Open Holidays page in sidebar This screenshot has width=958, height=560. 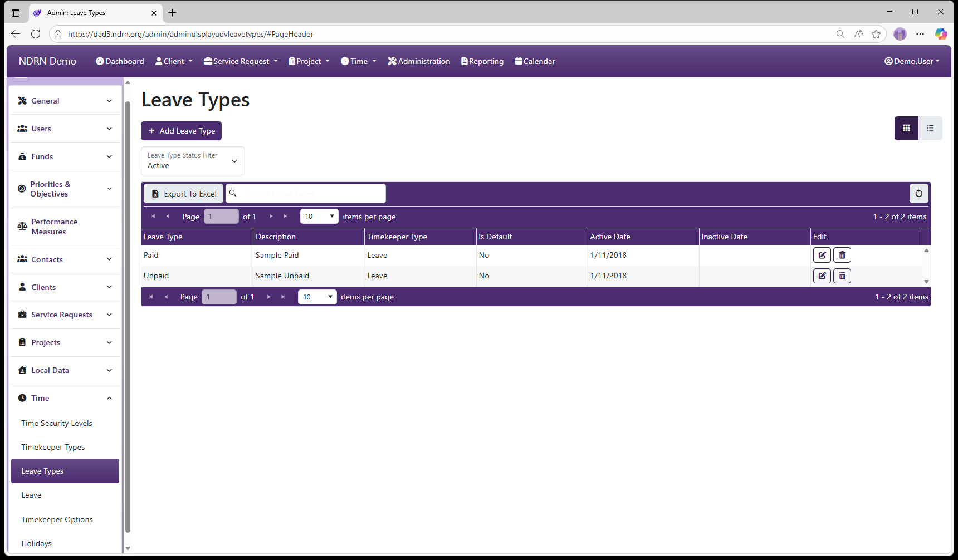coord(65,543)
